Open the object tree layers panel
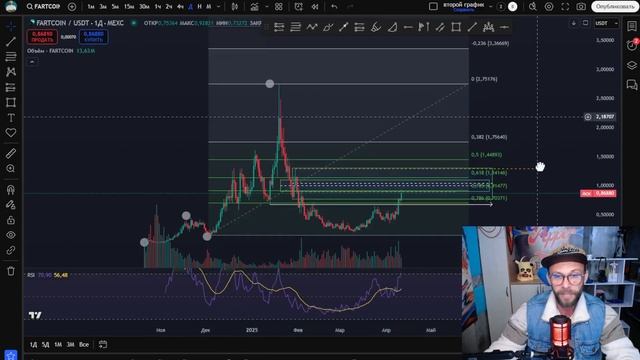Viewport: 640px width, 360px height. point(631,65)
